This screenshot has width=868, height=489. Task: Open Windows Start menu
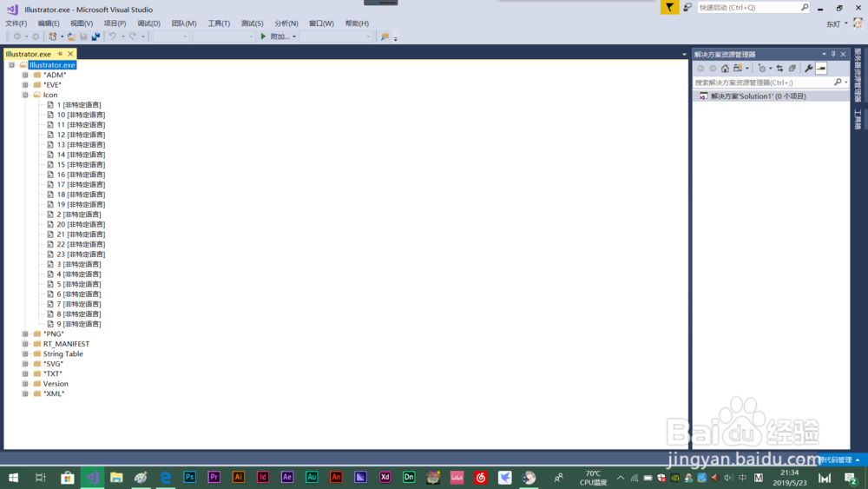pos(13,477)
